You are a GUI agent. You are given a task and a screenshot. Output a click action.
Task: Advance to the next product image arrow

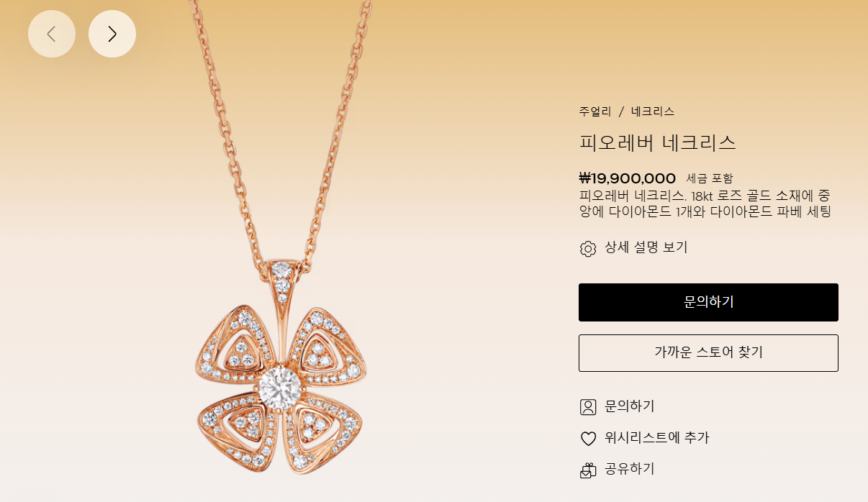112,34
